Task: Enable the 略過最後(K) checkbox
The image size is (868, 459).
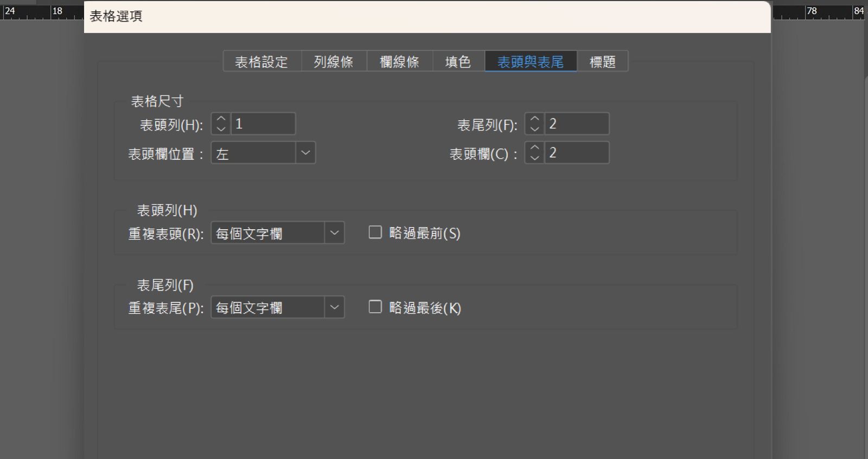Action: click(375, 307)
